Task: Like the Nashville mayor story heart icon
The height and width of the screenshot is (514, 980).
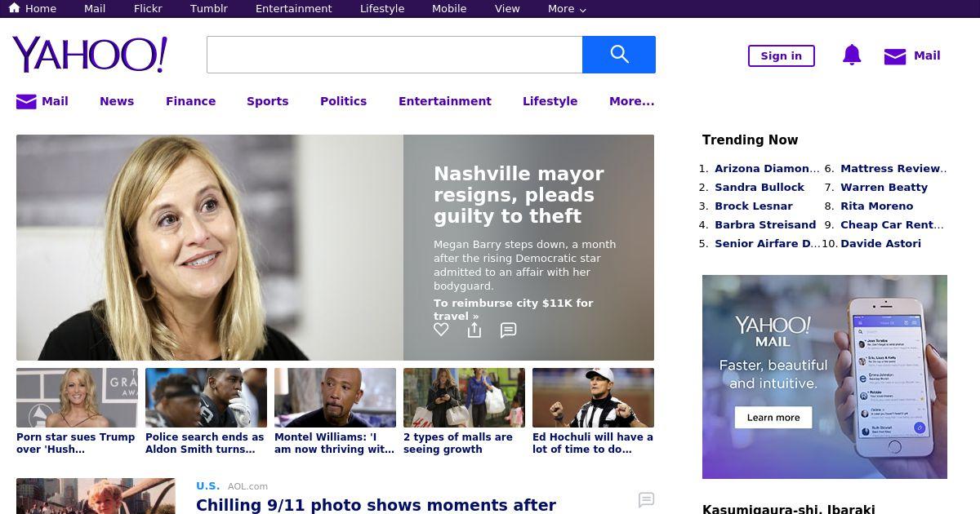Action: pyautogui.click(x=441, y=330)
